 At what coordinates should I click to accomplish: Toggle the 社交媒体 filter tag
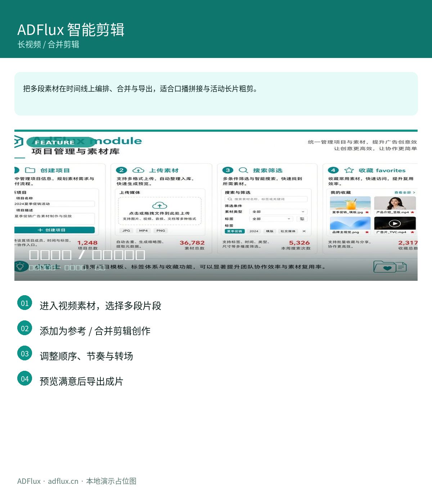(288, 231)
